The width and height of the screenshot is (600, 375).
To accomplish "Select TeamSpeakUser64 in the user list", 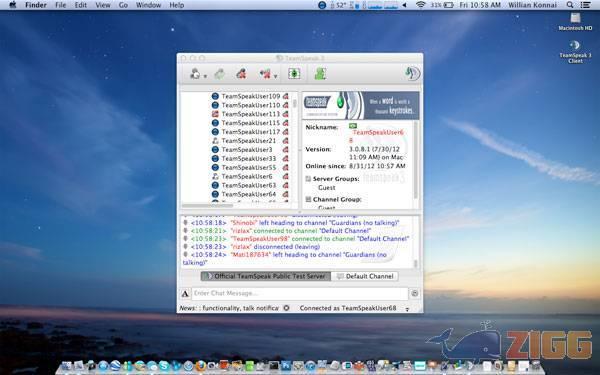I will [x=249, y=194].
